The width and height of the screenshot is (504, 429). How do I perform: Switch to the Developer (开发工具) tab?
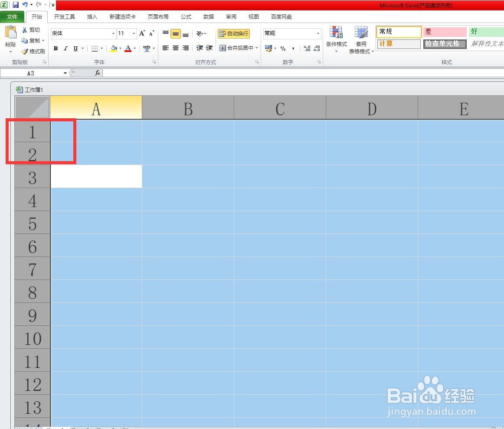(65, 17)
